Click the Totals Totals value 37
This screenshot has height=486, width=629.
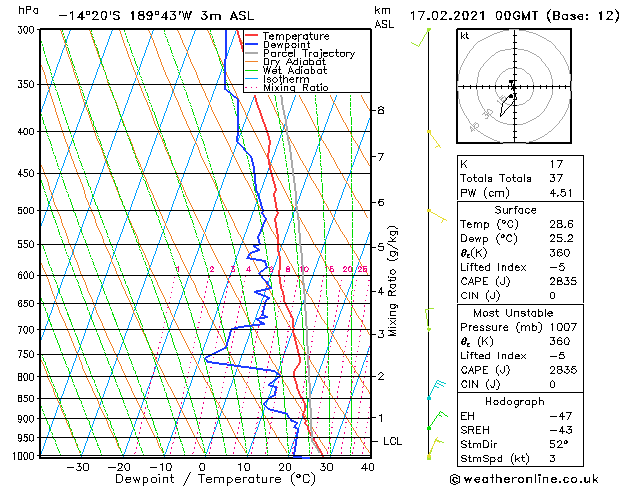click(556, 178)
